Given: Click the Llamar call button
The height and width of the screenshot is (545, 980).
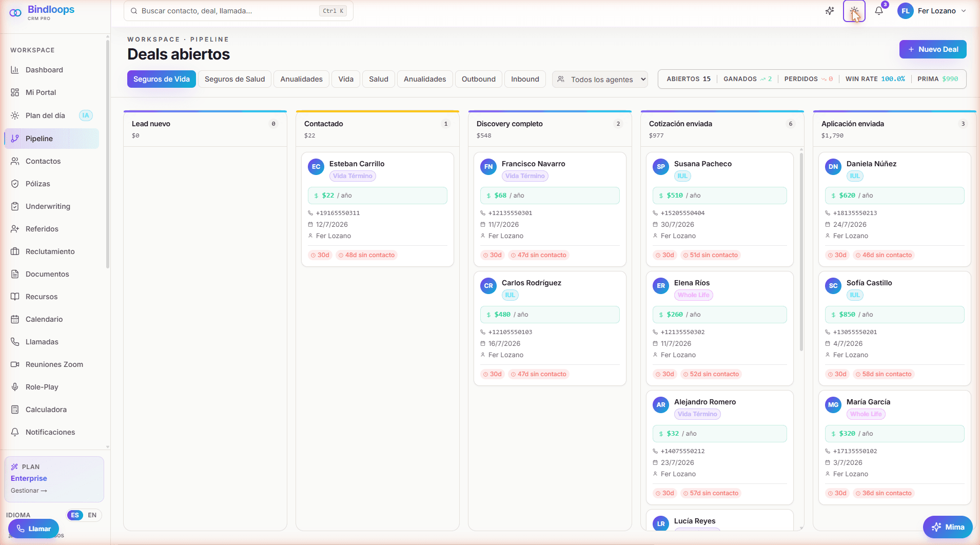Looking at the screenshot, I should [34, 529].
